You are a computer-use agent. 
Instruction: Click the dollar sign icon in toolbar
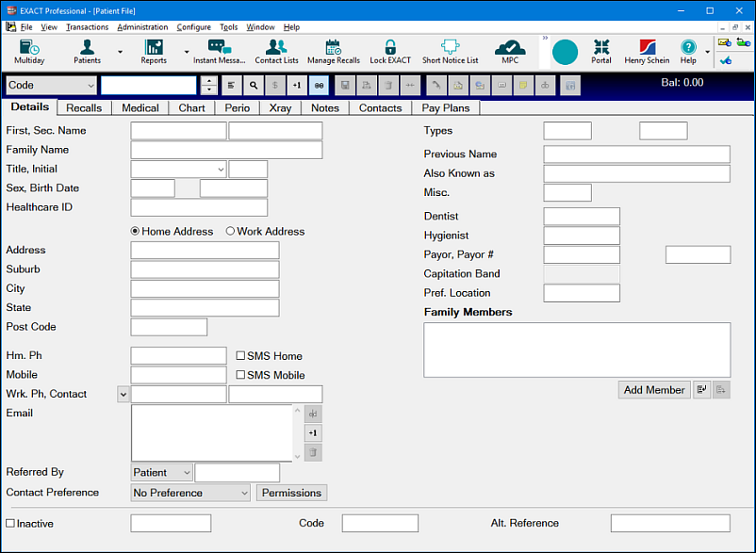(x=275, y=86)
